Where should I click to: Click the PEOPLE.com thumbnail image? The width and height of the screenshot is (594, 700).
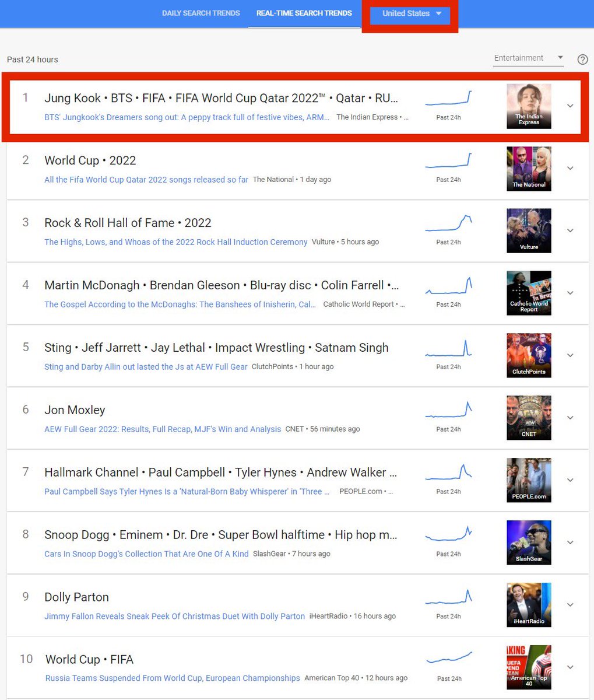[529, 480]
